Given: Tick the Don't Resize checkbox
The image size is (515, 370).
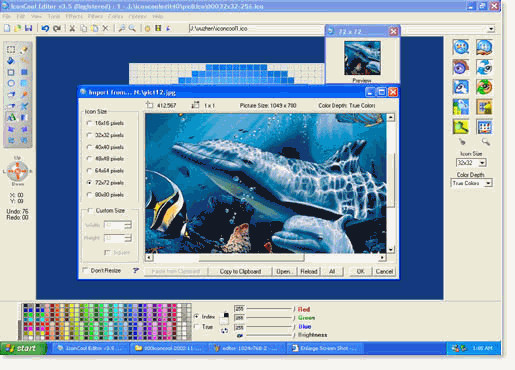Looking at the screenshot, I should [x=85, y=270].
